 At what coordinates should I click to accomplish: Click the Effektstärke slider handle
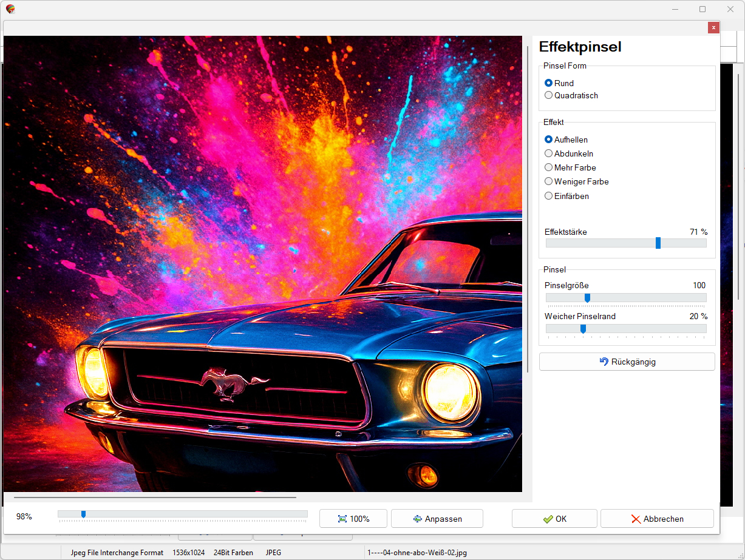[658, 243]
